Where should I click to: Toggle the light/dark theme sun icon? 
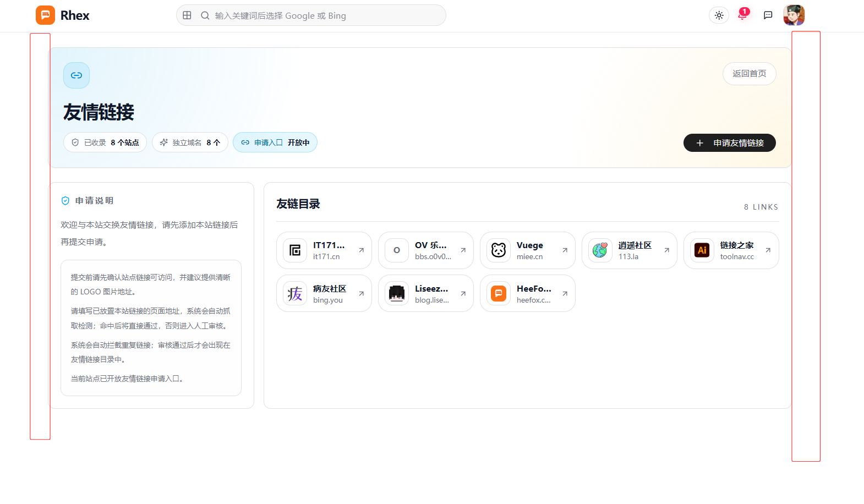(719, 15)
